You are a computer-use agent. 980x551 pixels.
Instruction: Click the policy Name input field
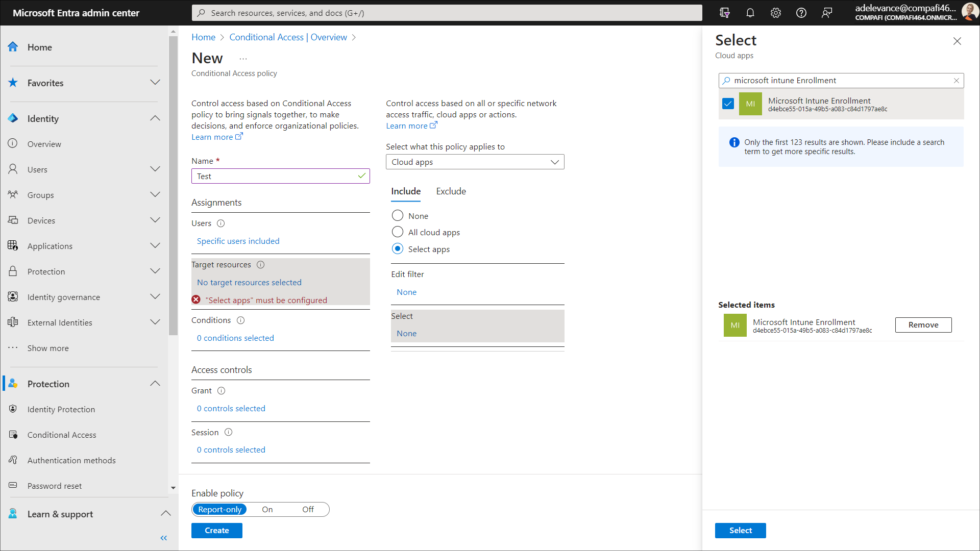point(276,177)
